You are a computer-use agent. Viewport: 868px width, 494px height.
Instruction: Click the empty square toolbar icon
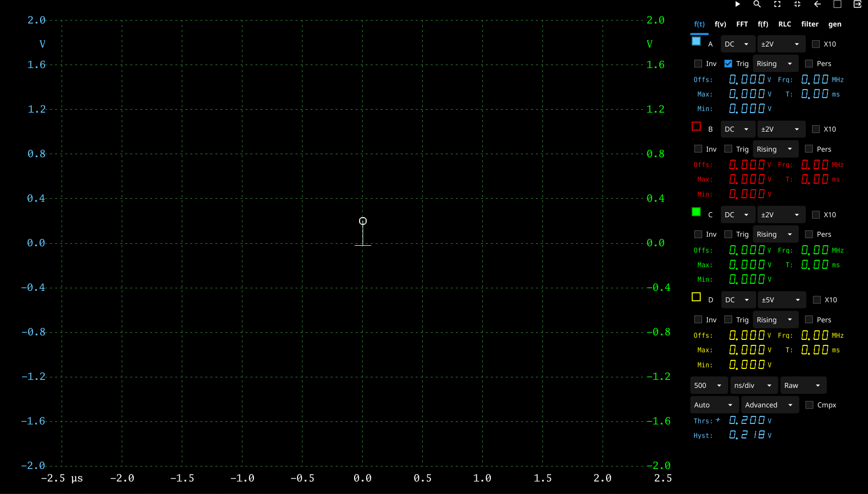click(837, 4)
